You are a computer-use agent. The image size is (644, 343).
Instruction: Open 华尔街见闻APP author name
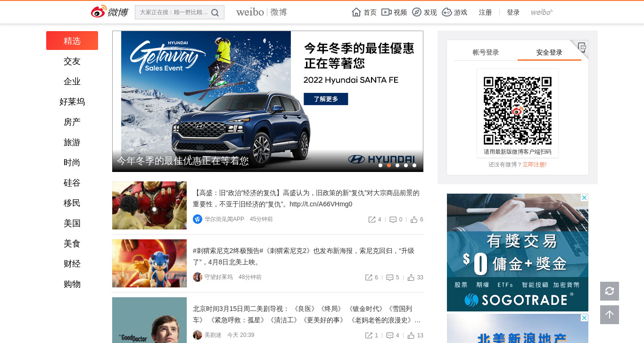click(x=224, y=219)
